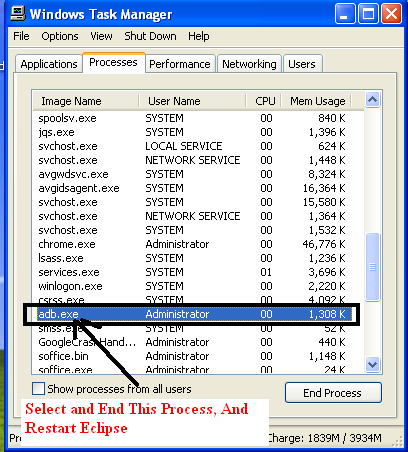
Task: Enable Show processes from all users
Action: tap(38, 389)
